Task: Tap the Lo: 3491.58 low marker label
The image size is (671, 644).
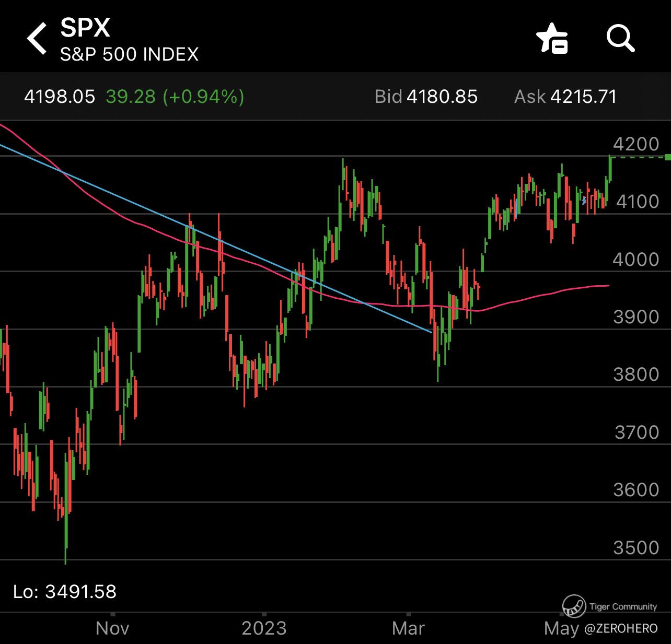Action: (x=65, y=592)
